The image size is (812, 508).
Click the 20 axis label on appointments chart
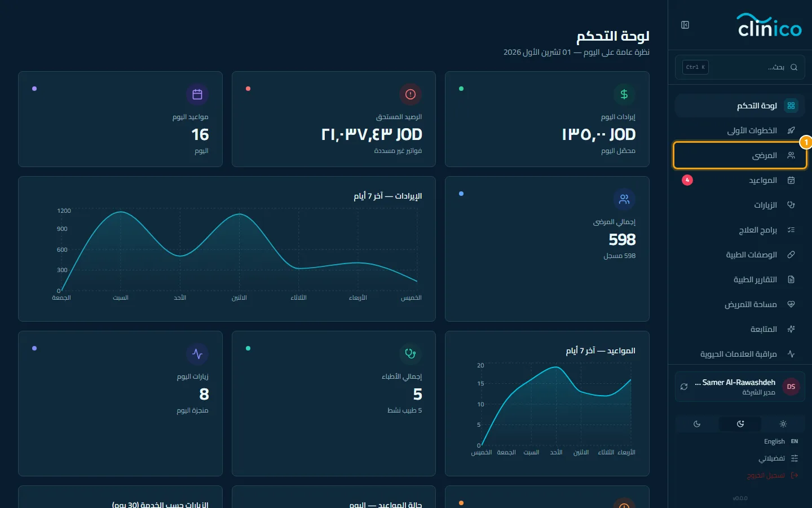[x=480, y=365]
